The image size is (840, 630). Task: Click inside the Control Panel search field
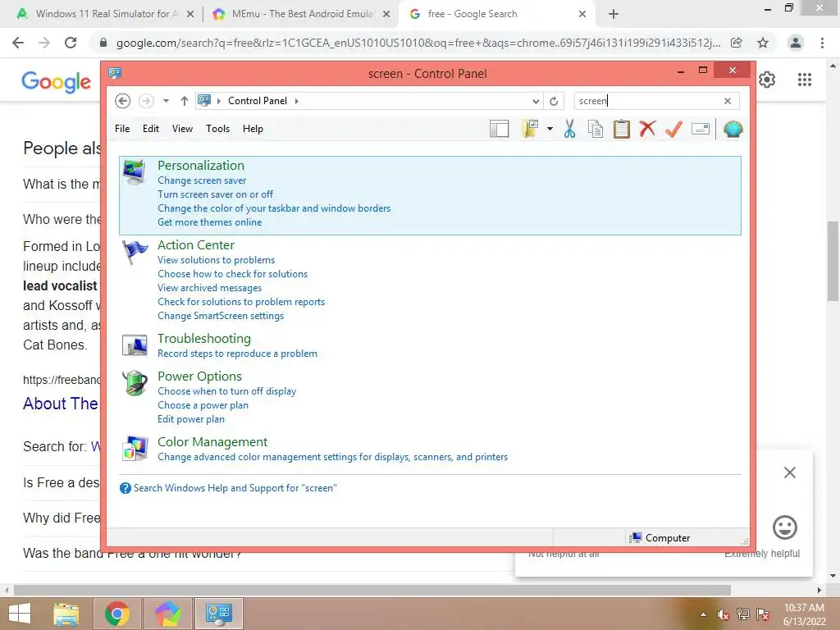[x=656, y=101]
